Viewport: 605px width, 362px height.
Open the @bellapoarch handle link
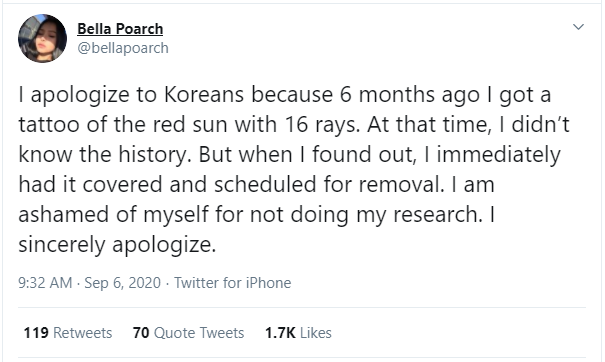pos(123,48)
